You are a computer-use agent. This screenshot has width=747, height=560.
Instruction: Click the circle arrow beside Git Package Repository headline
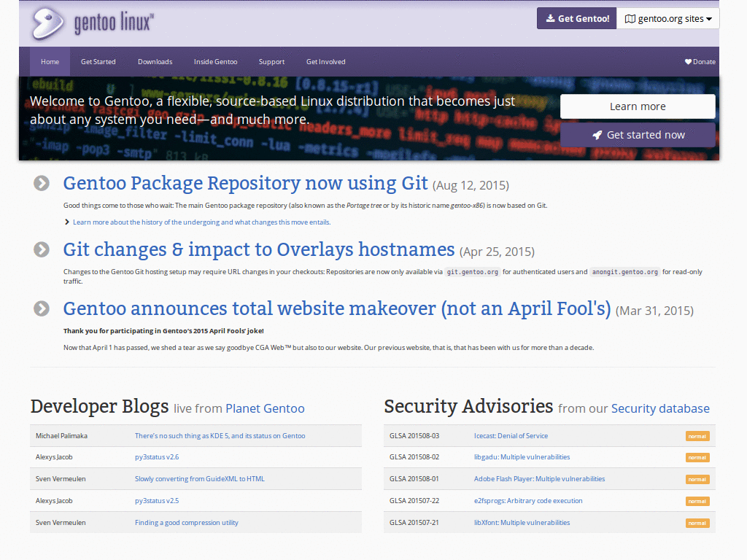click(41, 184)
